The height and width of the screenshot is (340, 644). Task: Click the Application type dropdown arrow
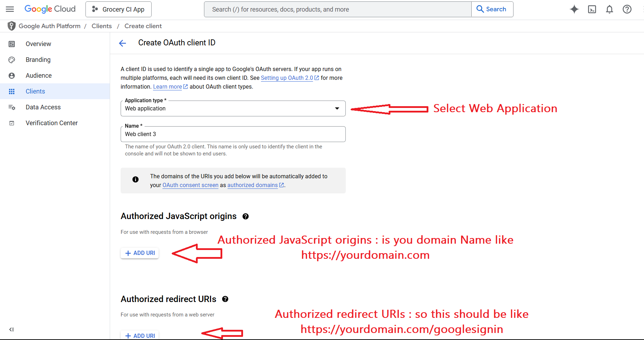pos(337,108)
